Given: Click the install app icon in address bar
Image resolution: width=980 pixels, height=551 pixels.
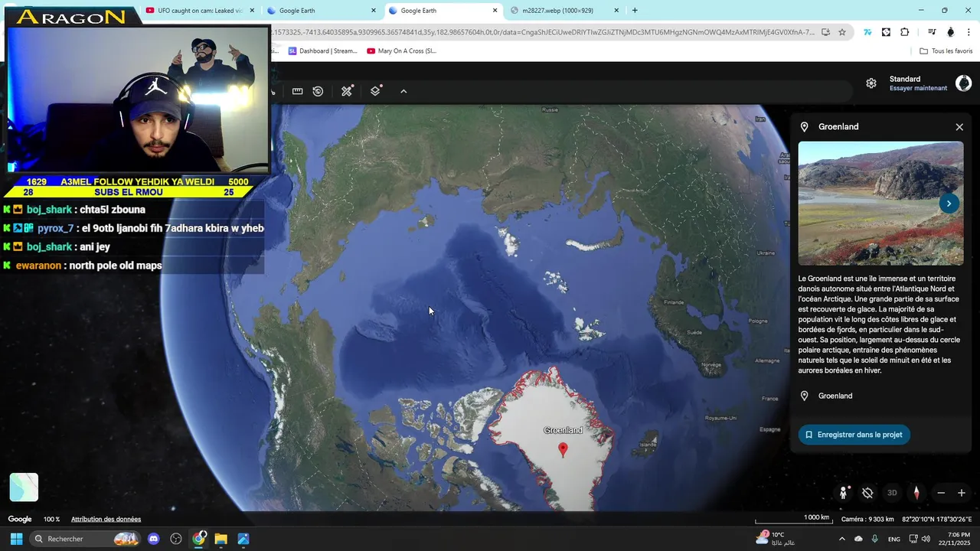Looking at the screenshot, I should pos(825,32).
